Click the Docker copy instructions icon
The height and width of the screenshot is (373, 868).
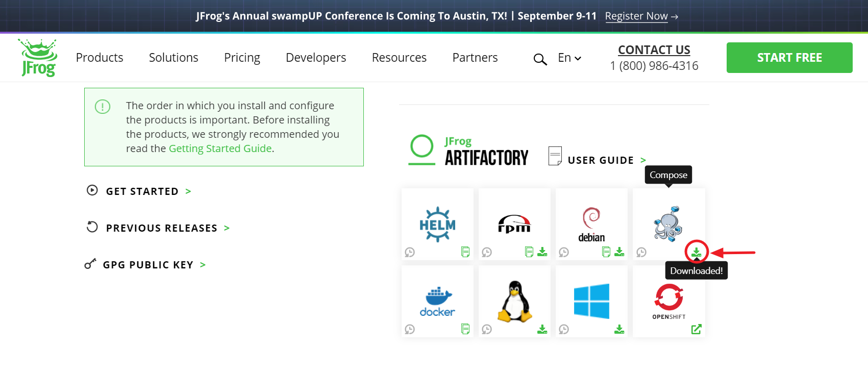[465, 329]
